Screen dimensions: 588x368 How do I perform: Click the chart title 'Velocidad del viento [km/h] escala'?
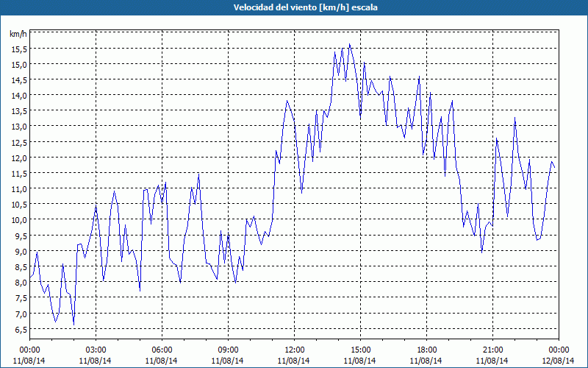pyautogui.click(x=305, y=7)
